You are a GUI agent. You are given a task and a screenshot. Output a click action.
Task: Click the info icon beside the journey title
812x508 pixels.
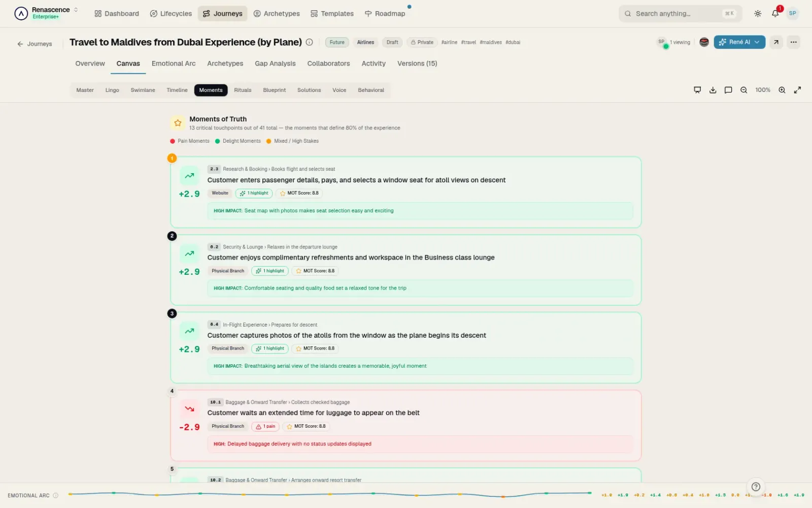(x=309, y=42)
